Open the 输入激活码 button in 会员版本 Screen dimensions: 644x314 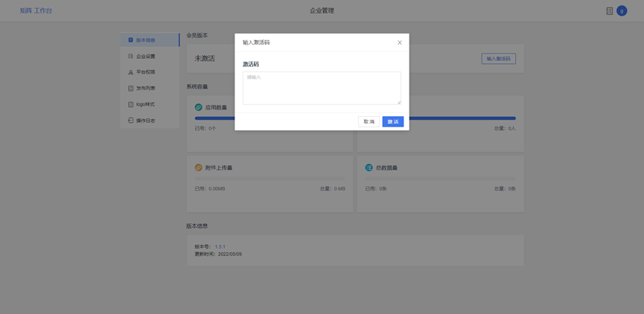pos(499,59)
